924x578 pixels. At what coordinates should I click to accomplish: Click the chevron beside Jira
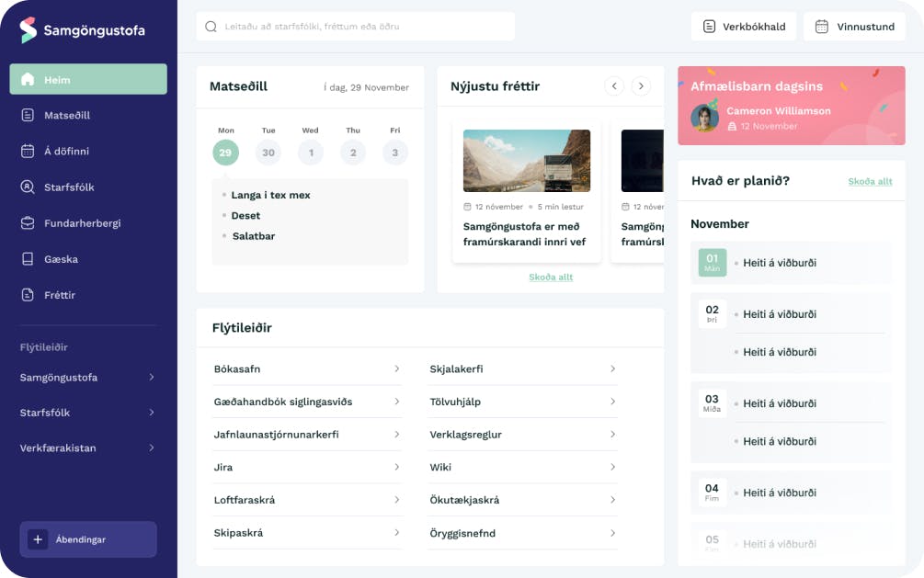396,467
